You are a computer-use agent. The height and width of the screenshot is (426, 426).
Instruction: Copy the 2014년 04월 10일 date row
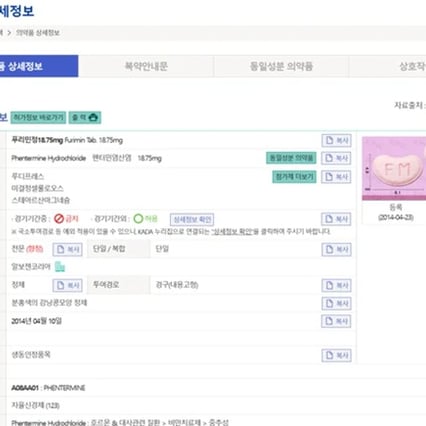[336, 321]
